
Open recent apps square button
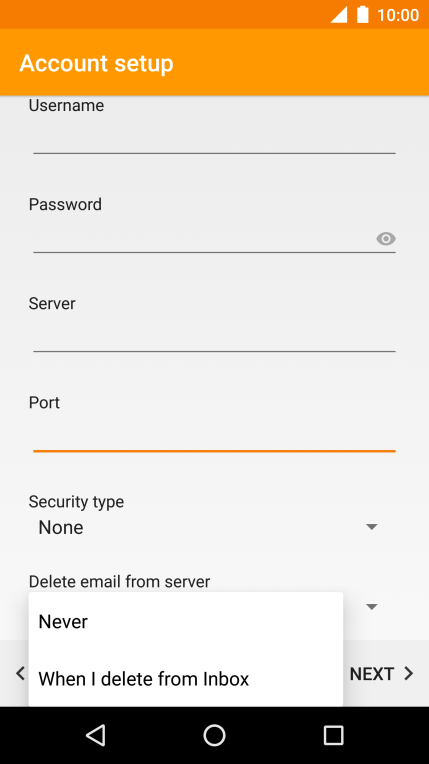pyautogui.click(x=333, y=735)
